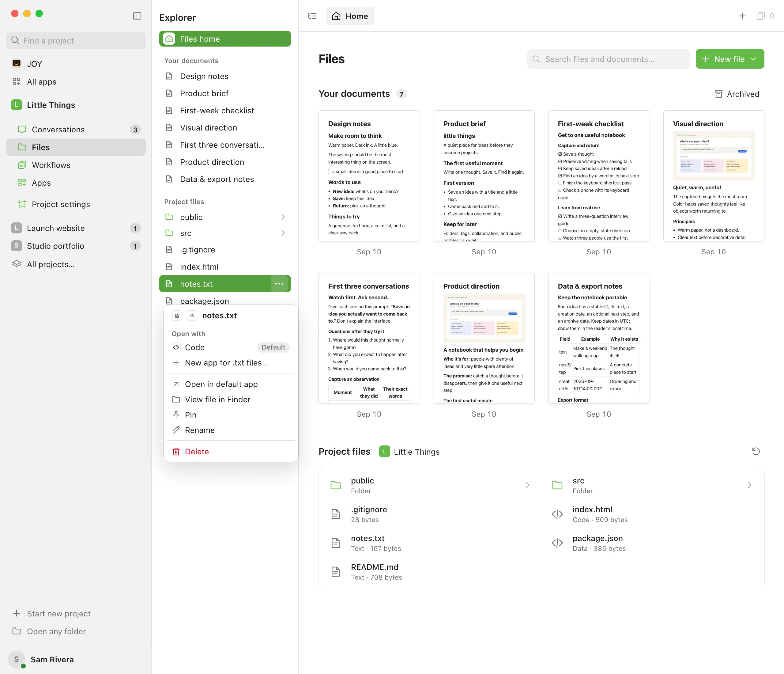Click the Archived button

coord(737,94)
